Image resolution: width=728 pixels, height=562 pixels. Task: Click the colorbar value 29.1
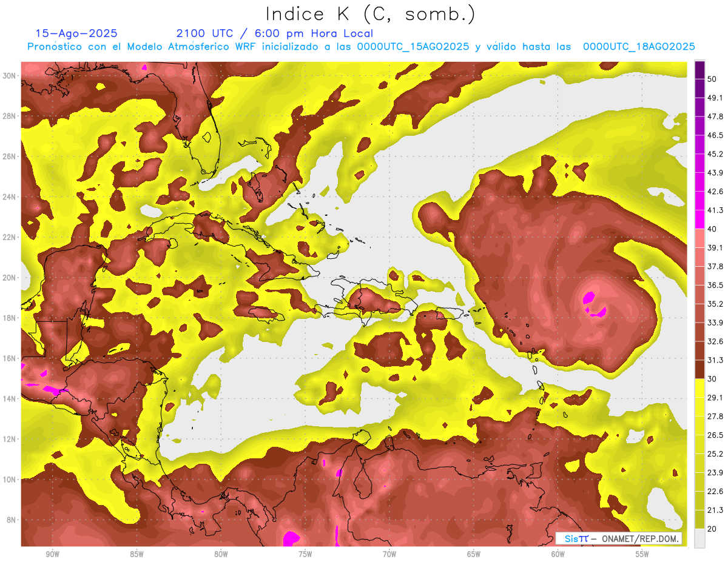click(x=715, y=398)
